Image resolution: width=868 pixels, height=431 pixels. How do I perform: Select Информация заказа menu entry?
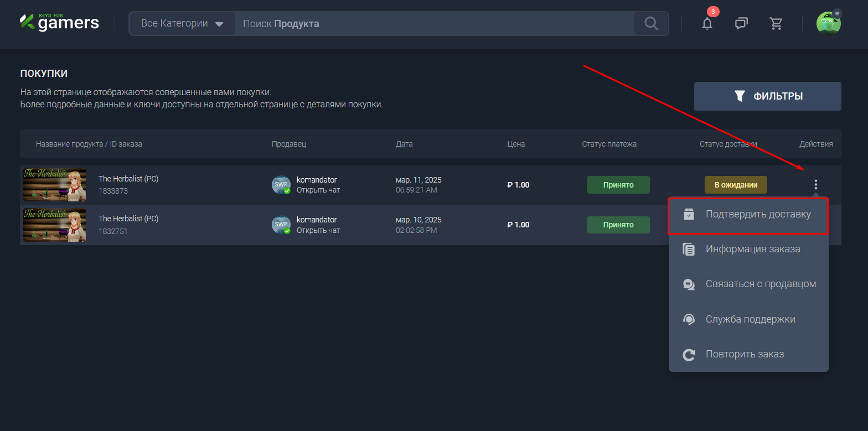pyautogui.click(x=748, y=249)
